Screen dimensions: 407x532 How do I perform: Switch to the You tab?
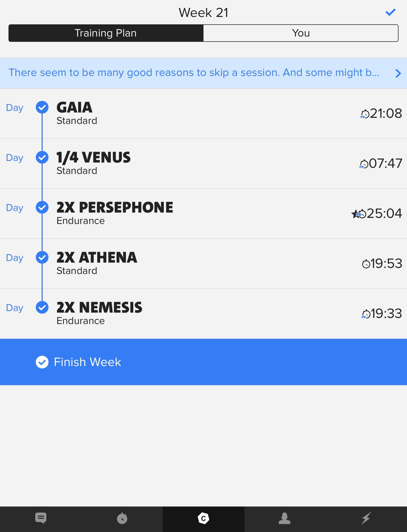(301, 33)
